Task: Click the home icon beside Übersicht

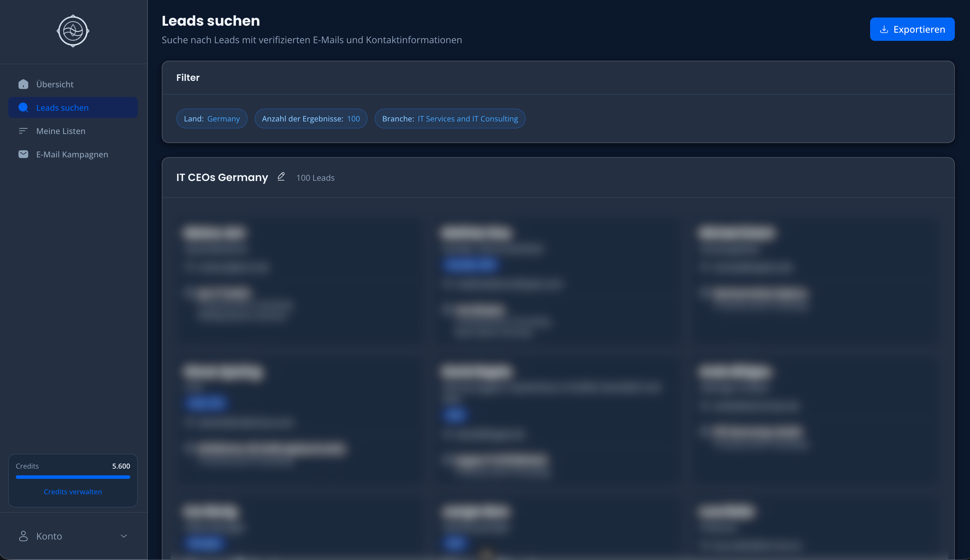Action: (x=23, y=84)
